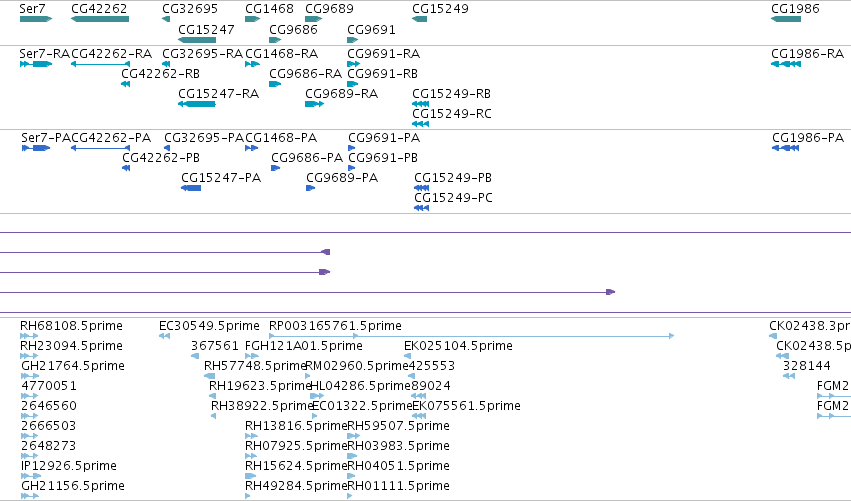Screen dimensions: 851x501
Task: Select feature 2648273
Action: (30, 456)
